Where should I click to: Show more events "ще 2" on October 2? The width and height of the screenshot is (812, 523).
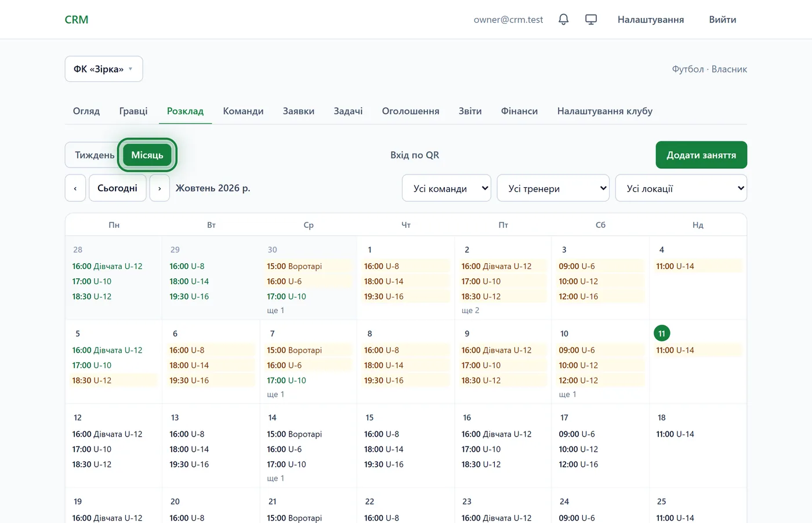(x=470, y=310)
